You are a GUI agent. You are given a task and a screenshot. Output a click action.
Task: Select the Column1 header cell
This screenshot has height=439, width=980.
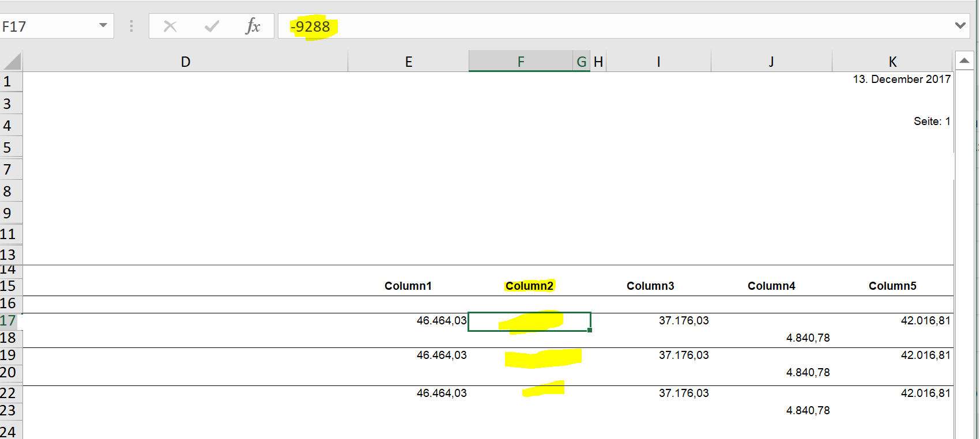[x=408, y=286]
